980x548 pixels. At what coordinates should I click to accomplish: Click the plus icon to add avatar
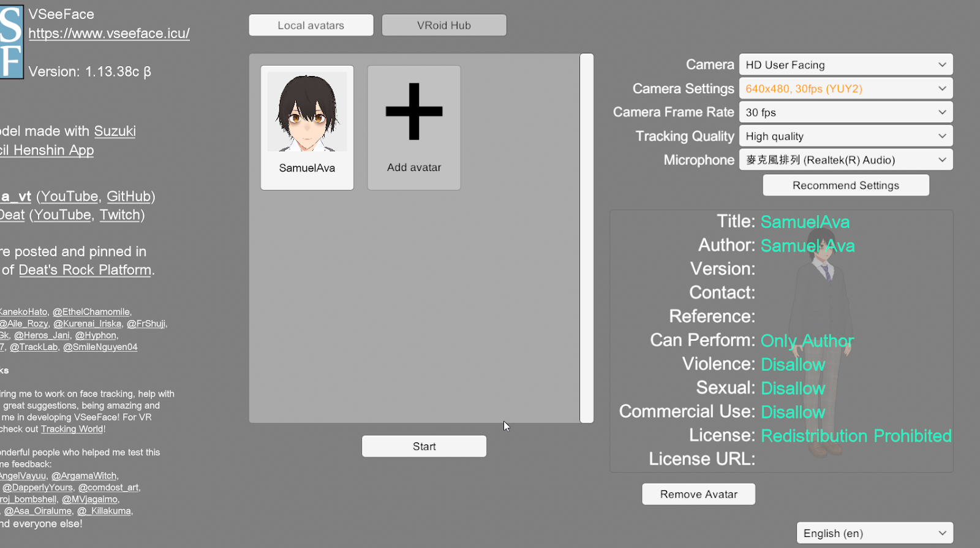[414, 112]
